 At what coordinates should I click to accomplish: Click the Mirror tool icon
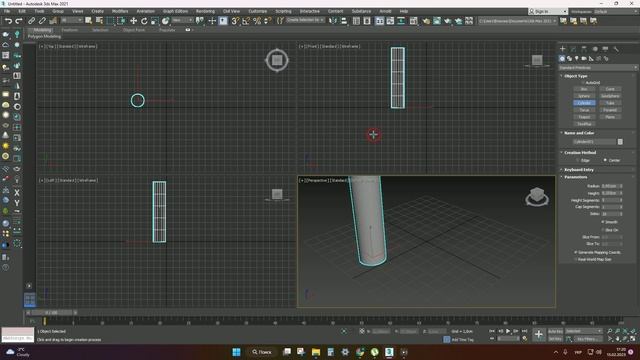tap(333, 21)
